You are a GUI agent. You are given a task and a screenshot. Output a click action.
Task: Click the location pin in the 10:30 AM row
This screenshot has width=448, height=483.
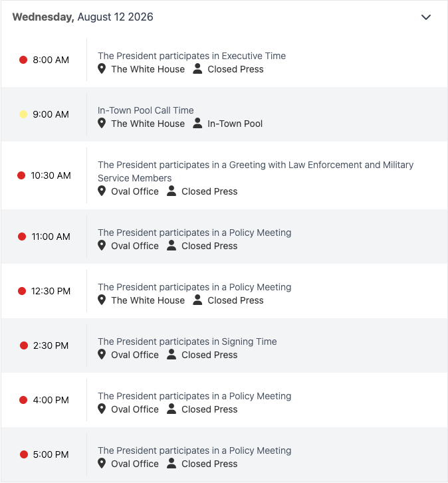pyautogui.click(x=102, y=191)
